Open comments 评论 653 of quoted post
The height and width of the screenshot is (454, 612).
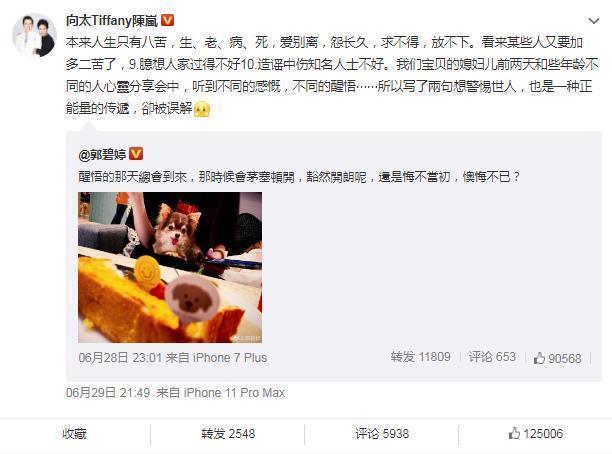pos(492,357)
